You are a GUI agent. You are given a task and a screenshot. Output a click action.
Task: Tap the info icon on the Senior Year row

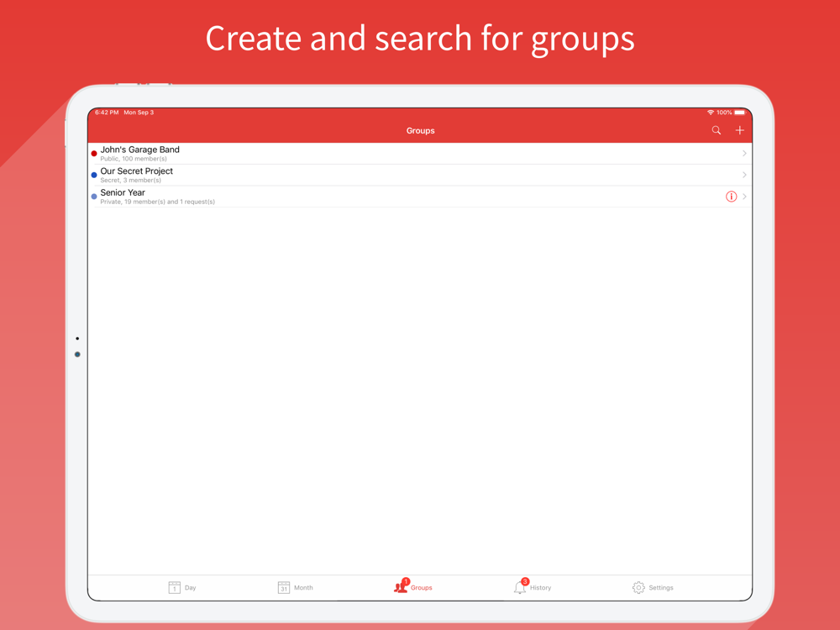731,197
